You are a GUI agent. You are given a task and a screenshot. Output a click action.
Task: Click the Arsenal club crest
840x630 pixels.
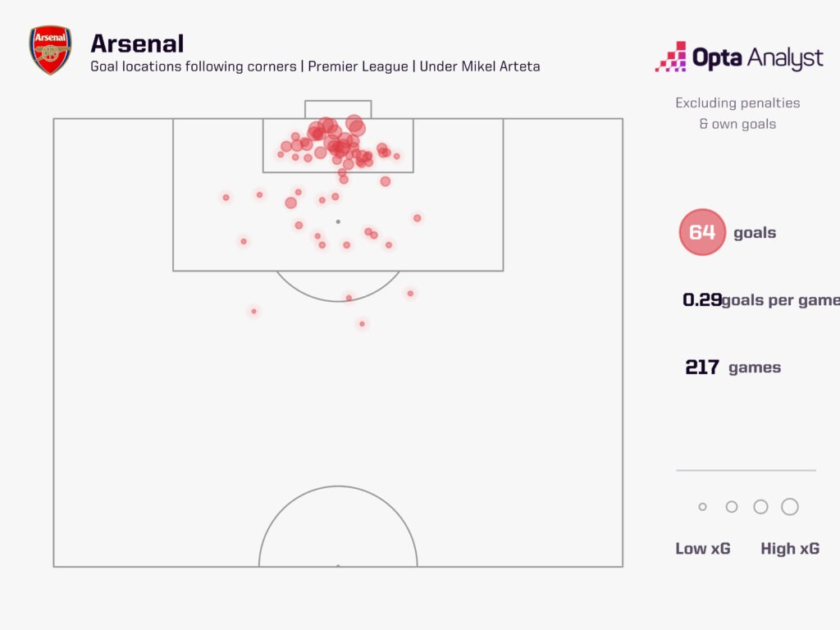point(50,50)
